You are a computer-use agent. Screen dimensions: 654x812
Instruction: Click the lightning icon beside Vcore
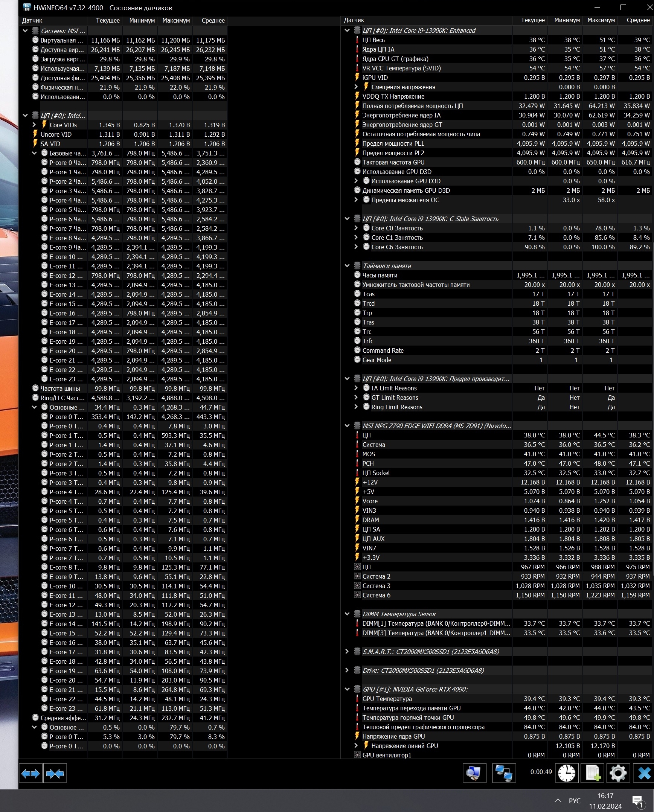click(x=357, y=501)
